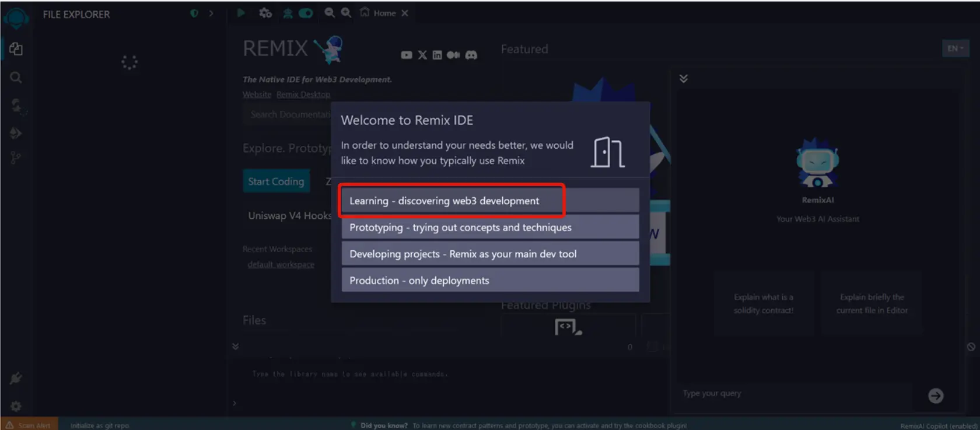Collapse the RemixAI panel with double chevron
Screen dimensions: 980x430
684,78
